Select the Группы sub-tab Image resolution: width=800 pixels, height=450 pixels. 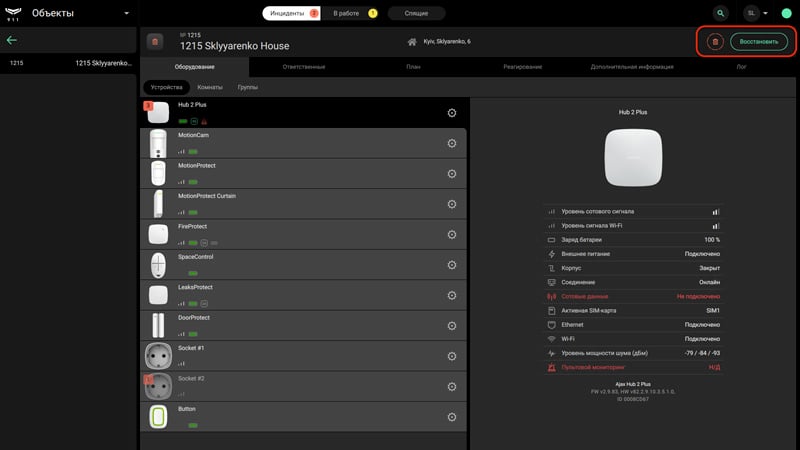pyautogui.click(x=247, y=87)
